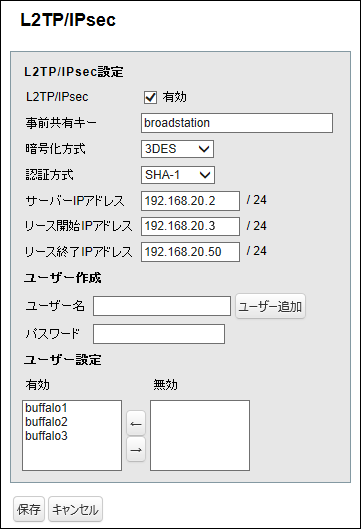Click the ユーザー追加 button
This screenshot has width=361, height=529.
pos(270,306)
